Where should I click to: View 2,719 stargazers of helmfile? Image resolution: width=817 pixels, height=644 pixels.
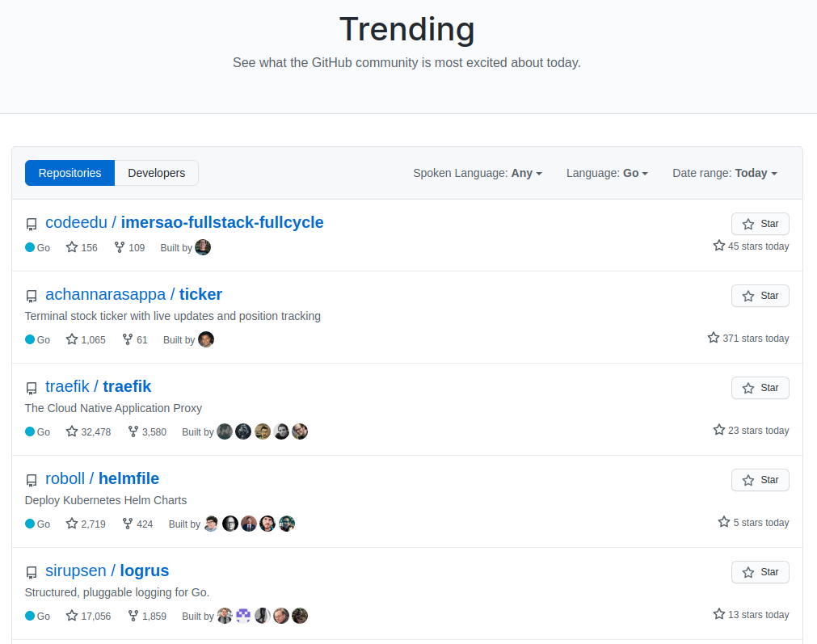86,524
